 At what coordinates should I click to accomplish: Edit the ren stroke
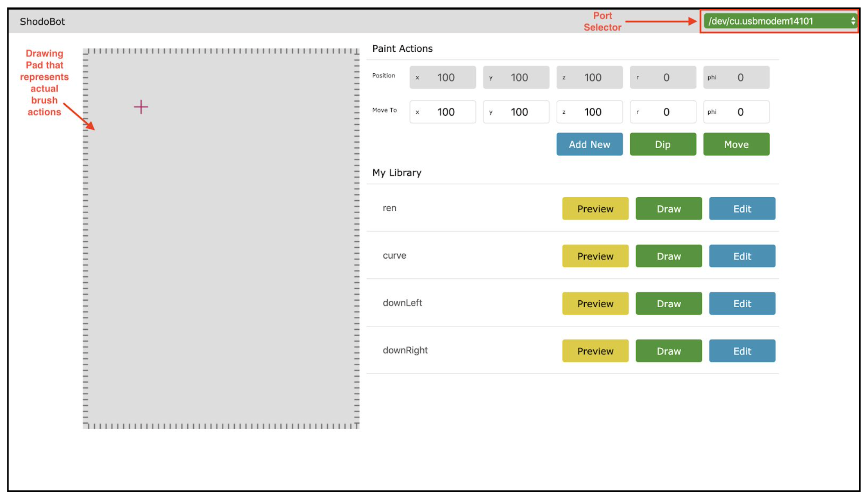(x=742, y=209)
